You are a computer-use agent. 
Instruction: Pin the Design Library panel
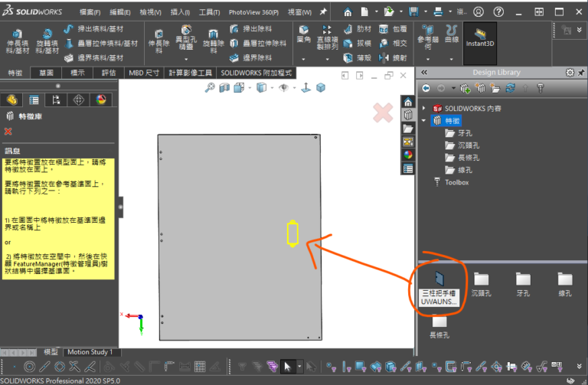(580, 73)
